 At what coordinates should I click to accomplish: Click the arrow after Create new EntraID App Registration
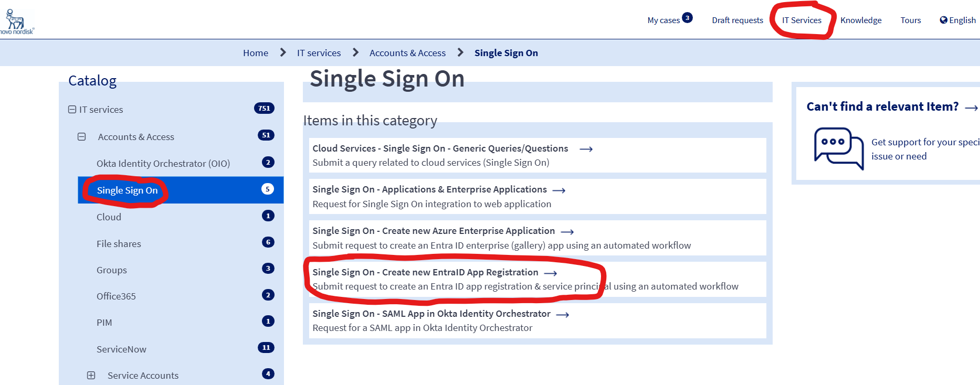(550, 273)
